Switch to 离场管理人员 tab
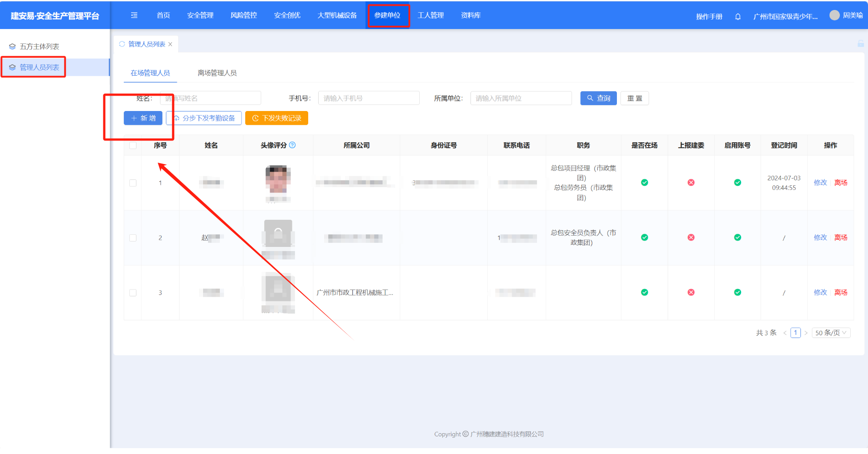The image size is (868, 454). tap(217, 73)
